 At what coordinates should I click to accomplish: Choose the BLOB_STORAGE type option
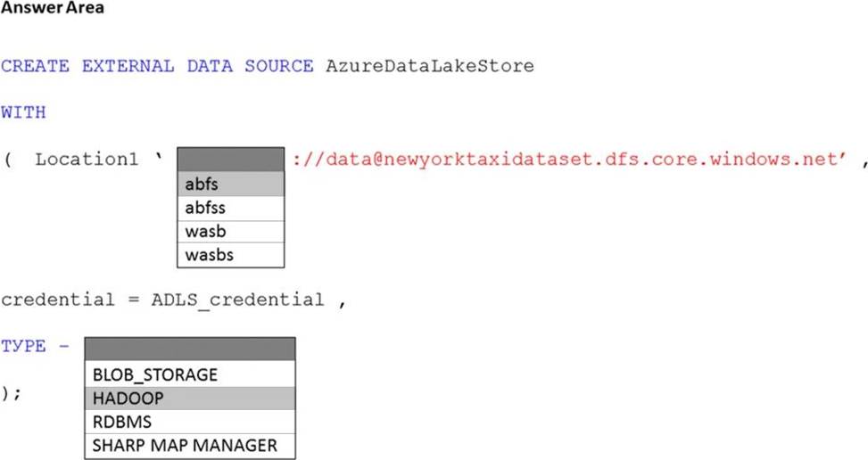click(190, 374)
